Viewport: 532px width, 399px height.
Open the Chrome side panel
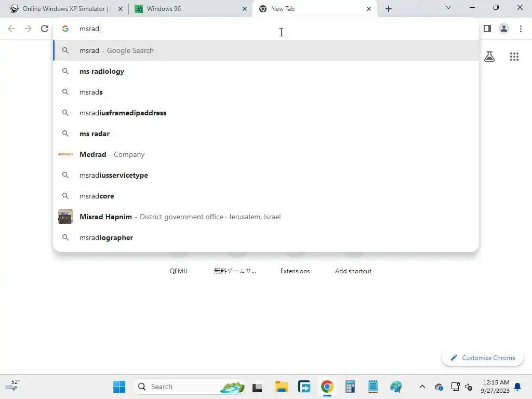[487, 29]
